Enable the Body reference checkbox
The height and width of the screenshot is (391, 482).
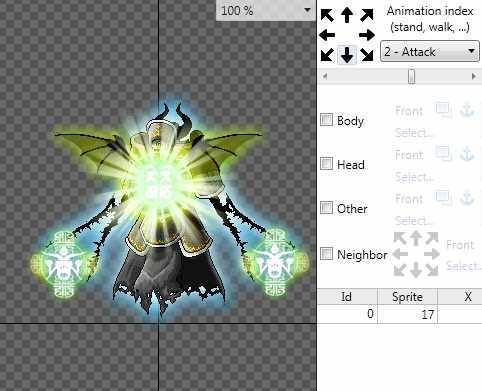(326, 120)
